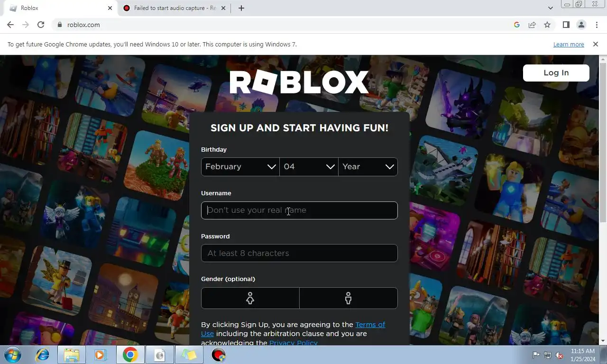This screenshot has height=364, width=607.
Task: Open the tab search chevron
Action: 550,8
